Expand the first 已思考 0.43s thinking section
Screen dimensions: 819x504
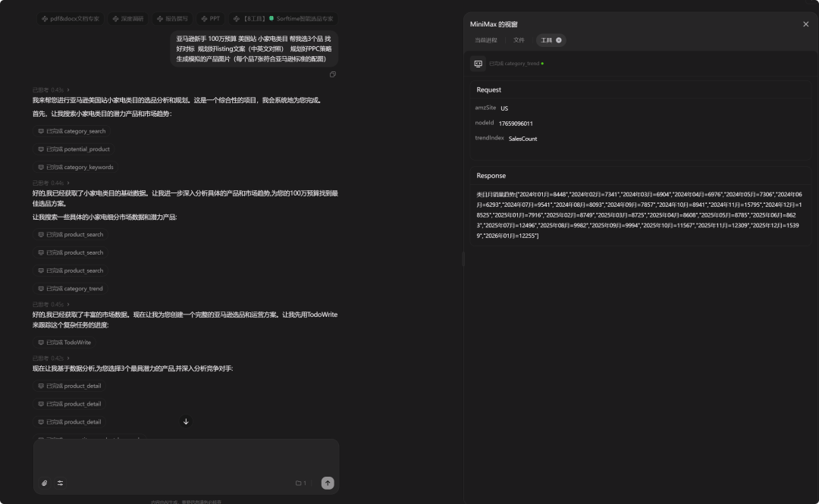[51, 90]
